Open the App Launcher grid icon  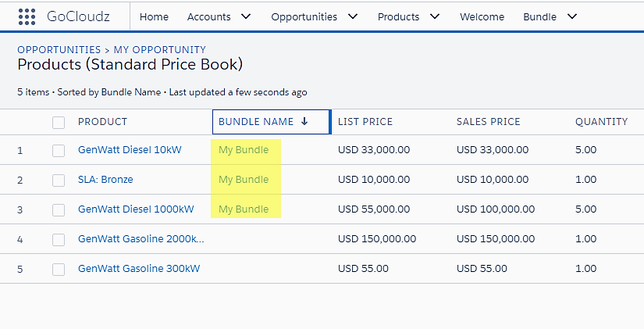point(27,16)
